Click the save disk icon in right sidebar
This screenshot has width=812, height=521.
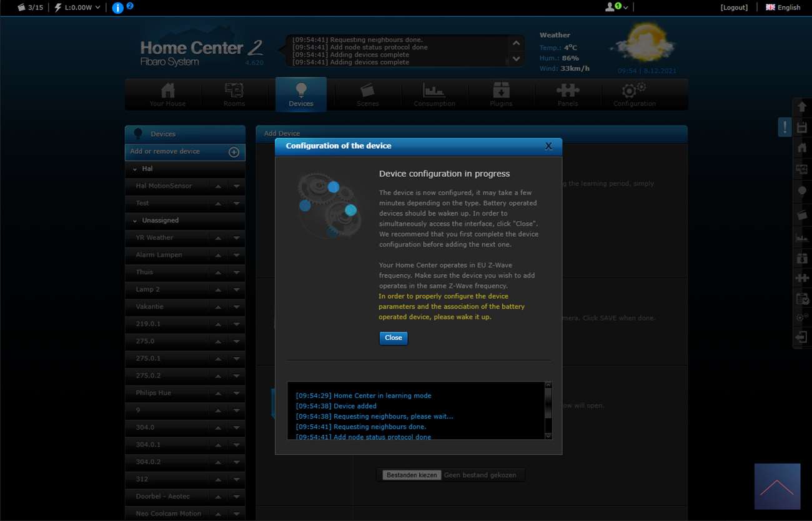802,127
